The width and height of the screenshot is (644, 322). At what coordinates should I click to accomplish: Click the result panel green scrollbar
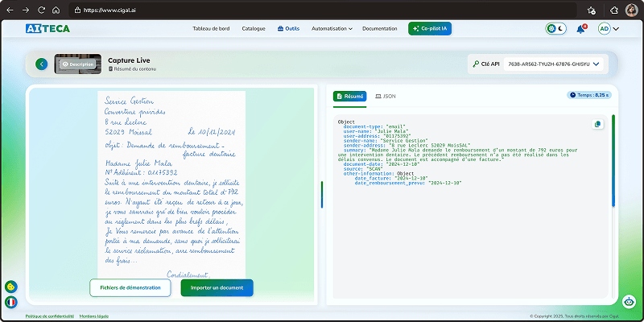point(613,160)
